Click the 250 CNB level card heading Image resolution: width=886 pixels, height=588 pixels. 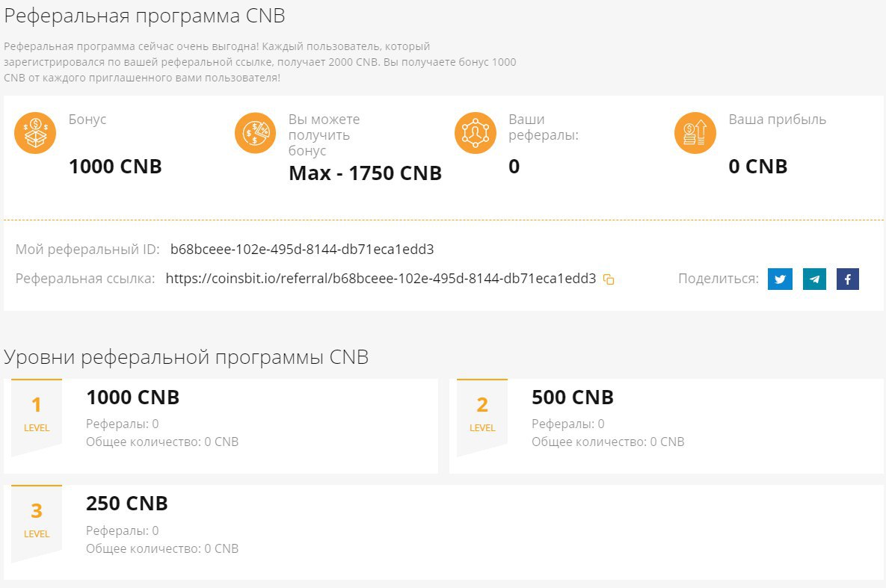tap(127, 504)
